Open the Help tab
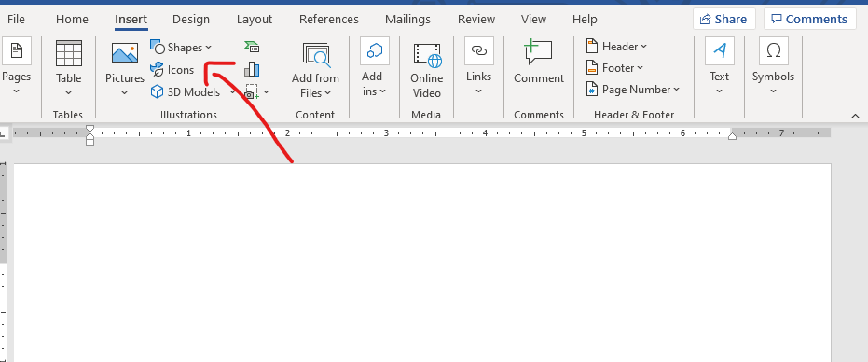 [585, 20]
